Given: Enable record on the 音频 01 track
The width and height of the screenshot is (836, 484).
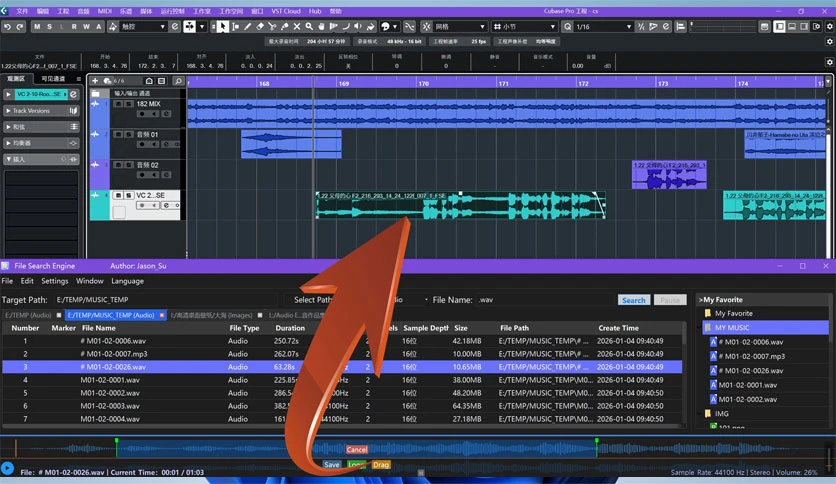Looking at the screenshot, I should click(141, 144).
